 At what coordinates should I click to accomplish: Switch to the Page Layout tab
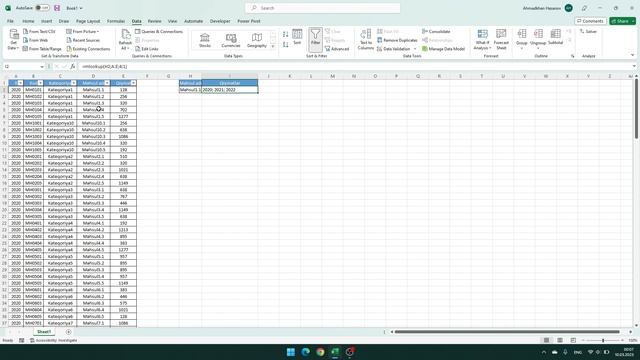(88, 21)
